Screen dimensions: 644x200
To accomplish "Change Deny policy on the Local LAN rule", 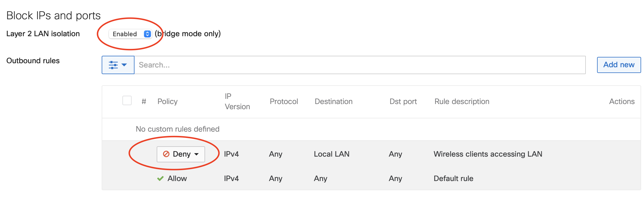I will click(181, 154).
